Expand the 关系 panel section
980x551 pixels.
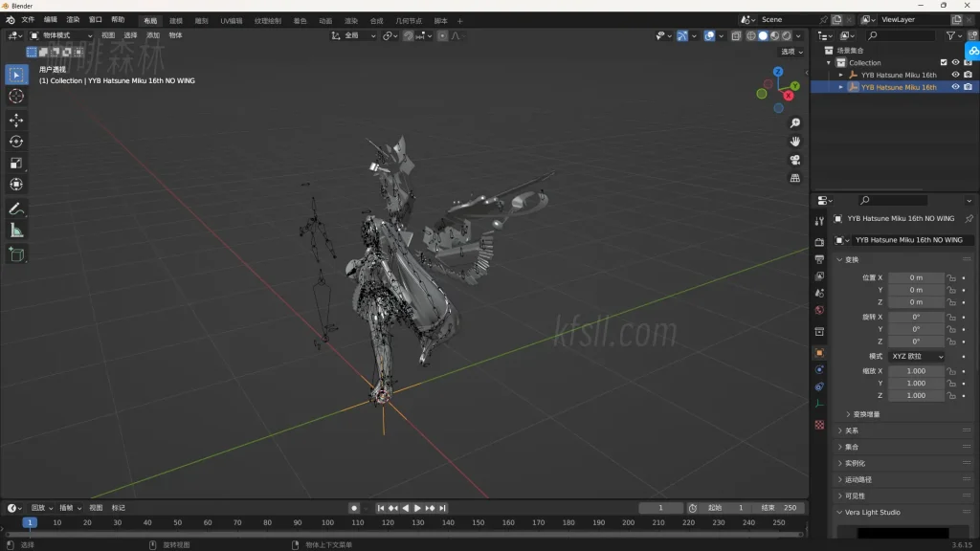coord(851,430)
